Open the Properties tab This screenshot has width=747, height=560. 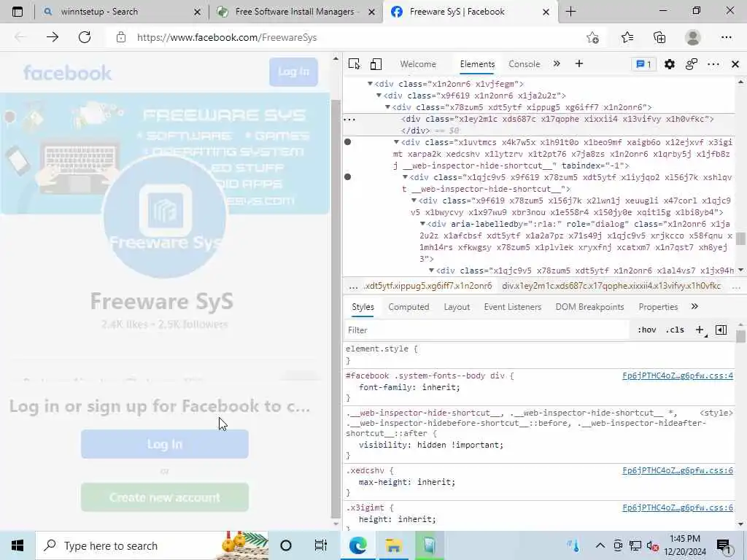(x=658, y=307)
